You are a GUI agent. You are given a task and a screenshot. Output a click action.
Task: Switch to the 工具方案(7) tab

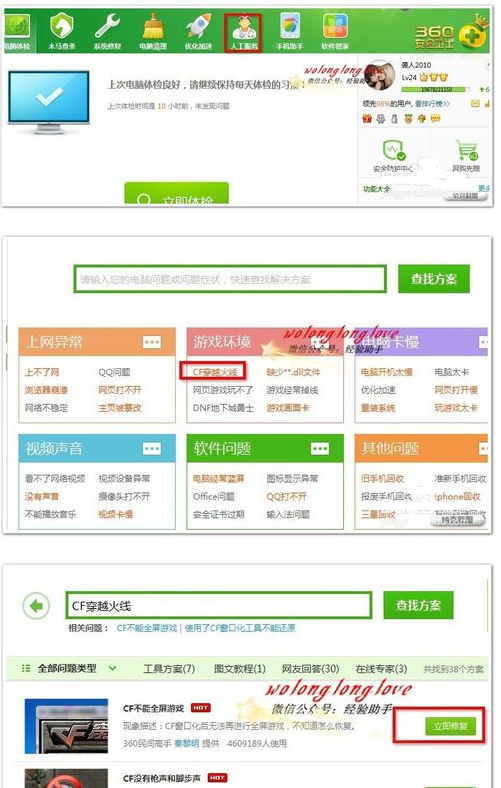tap(169, 669)
